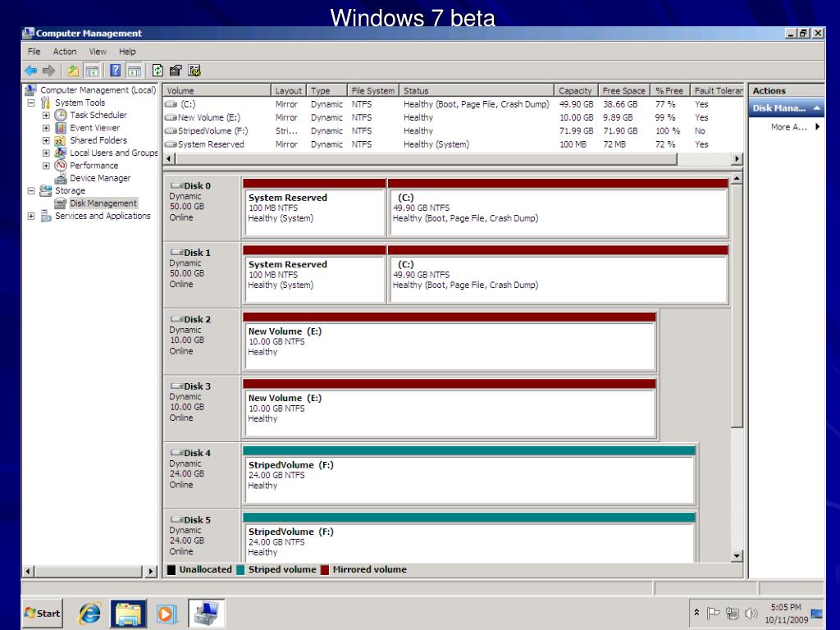Click the Disk 5 drive icon label
The image size is (840, 630).
click(190, 520)
